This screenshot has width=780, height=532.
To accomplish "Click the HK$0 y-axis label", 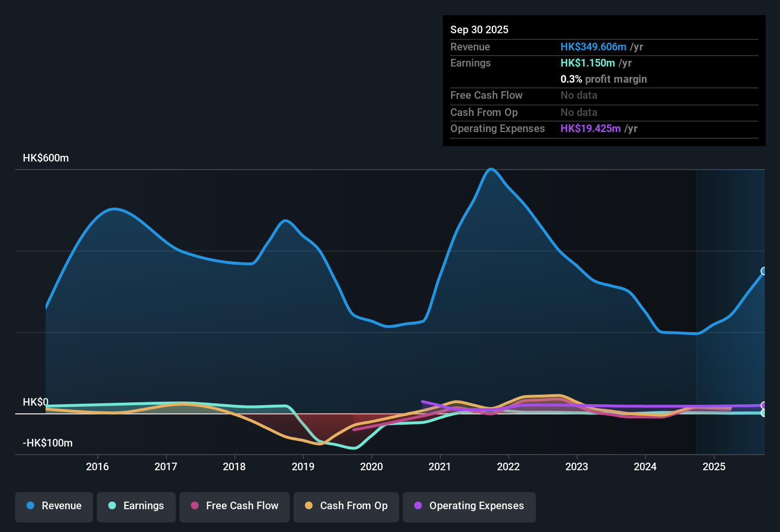I will click(36, 402).
